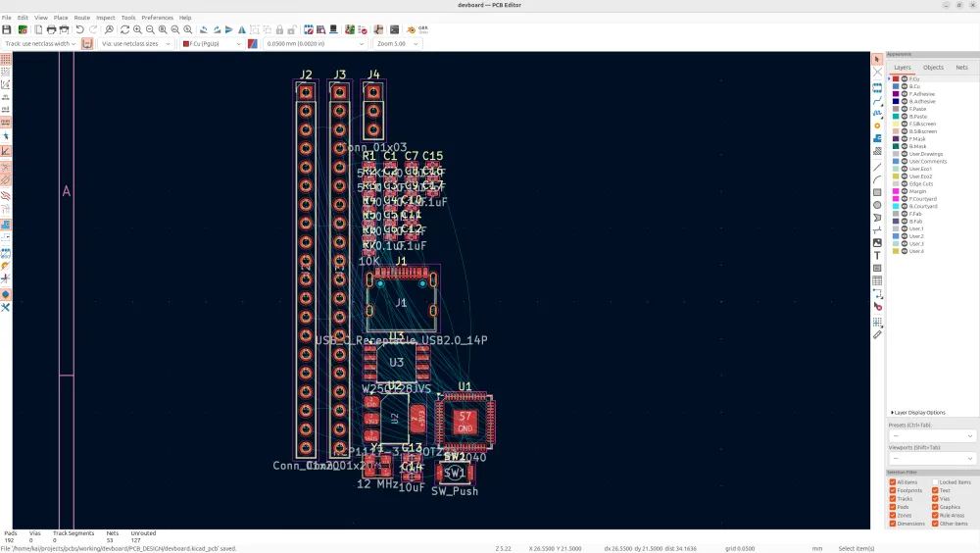Image resolution: width=980 pixels, height=553 pixels.
Task: Enable the Locked items selection filter
Action: (935, 482)
